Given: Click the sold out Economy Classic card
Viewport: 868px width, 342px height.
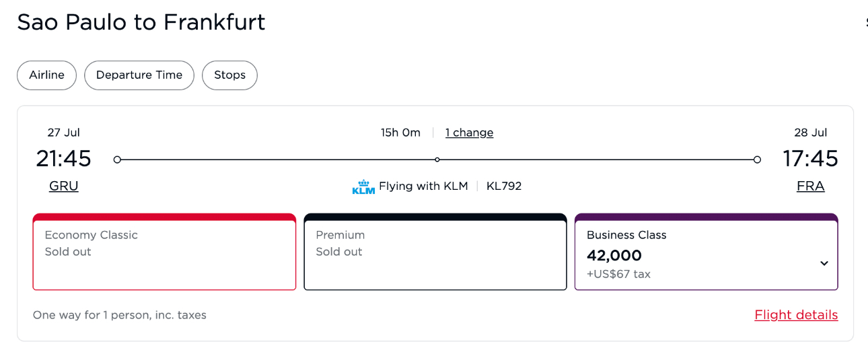Looking at the screenshot, I should coord(164,252).
